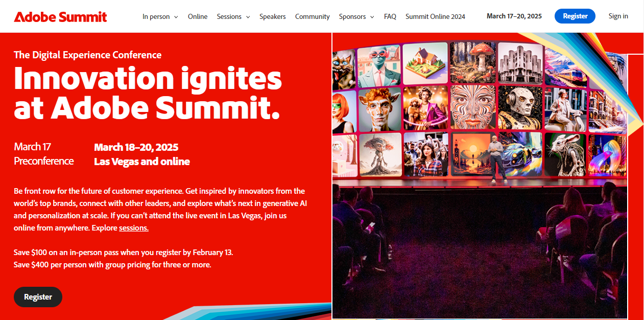Click 'Innovation ignites at Adobe Summit.' headline
644x320 pixels.
pyautogui.click(x=148, y=93)
